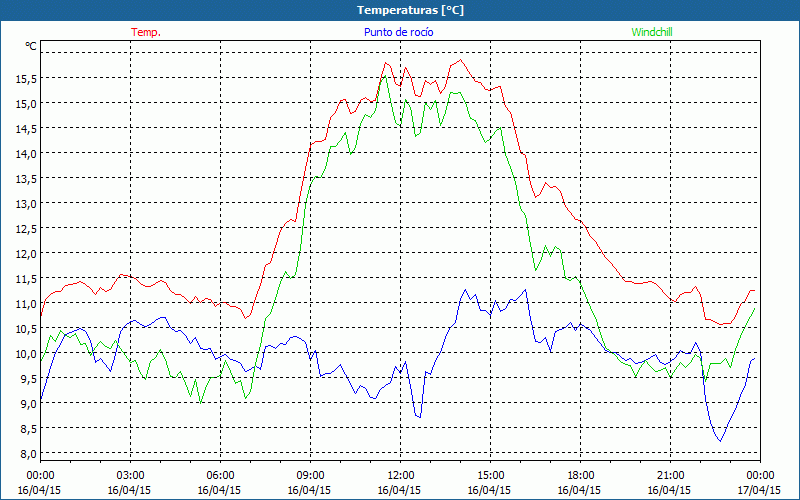Click the Punto de rocío legend label
The image size is (800, 500).
[398, 32]
